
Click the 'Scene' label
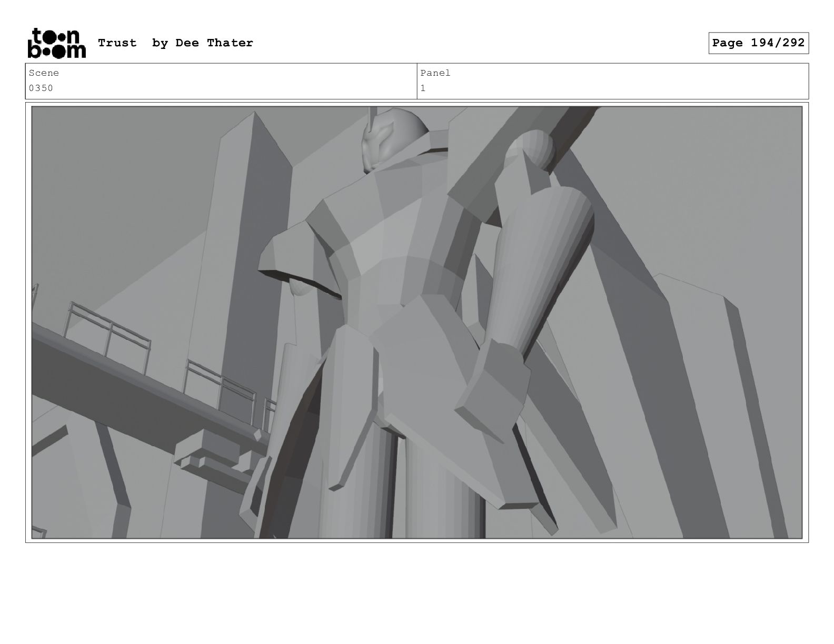click(44, 73)
